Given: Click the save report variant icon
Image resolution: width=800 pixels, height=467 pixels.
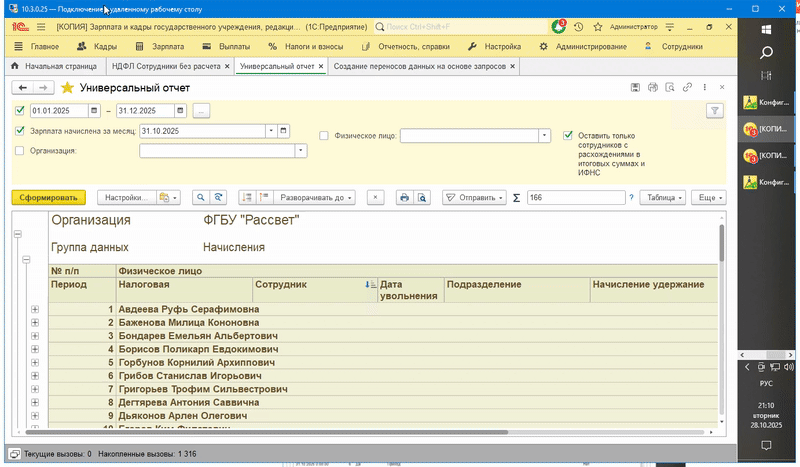Looking at the screenshot, I should pos(635,87).
